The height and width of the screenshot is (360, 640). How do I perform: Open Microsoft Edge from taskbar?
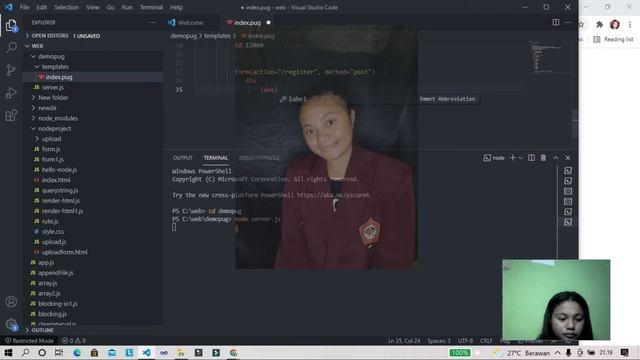pyautogui.click(x=77, y=353)
